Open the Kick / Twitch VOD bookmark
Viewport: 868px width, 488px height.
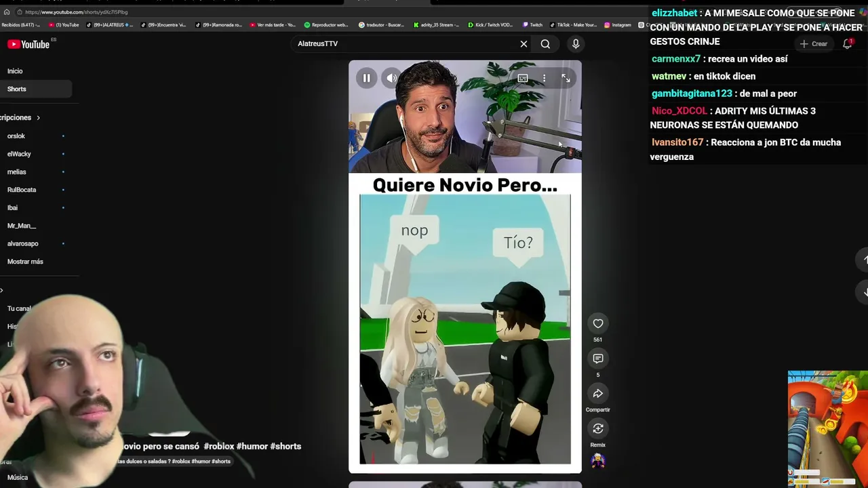pyautogui.click(x=491, y=25)
